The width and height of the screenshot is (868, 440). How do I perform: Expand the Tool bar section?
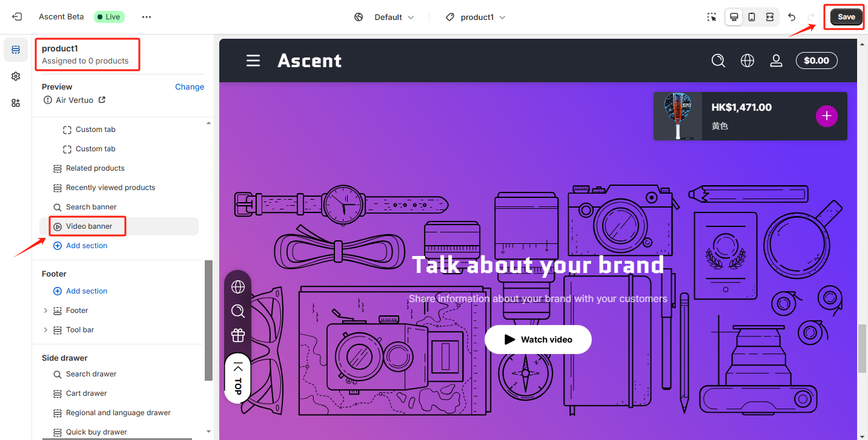coord(45,330)
